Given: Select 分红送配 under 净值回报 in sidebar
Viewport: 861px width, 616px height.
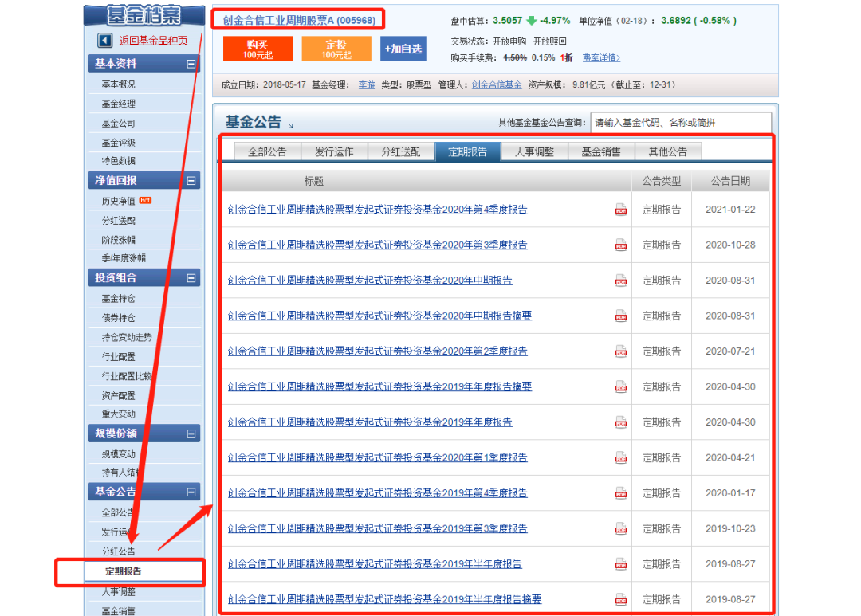Looking at the screenshot, I should pos(118,221).
